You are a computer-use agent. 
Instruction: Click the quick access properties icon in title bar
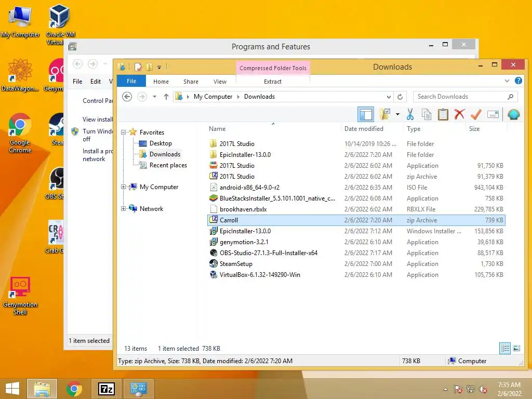tap(138, 67)
